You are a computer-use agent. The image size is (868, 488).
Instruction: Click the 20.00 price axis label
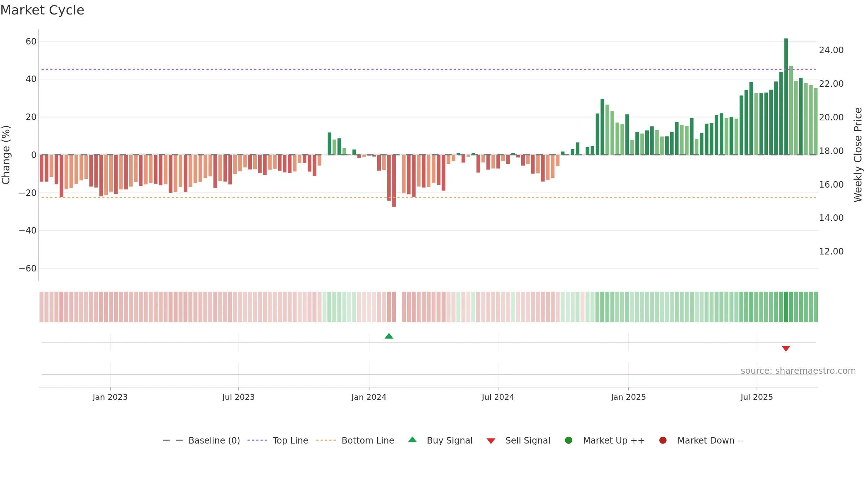tap(831, 117)
